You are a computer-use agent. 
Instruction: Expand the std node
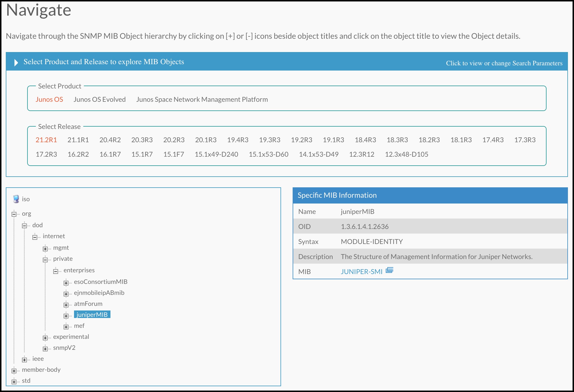pyautogui.click(x=14, y=382)
